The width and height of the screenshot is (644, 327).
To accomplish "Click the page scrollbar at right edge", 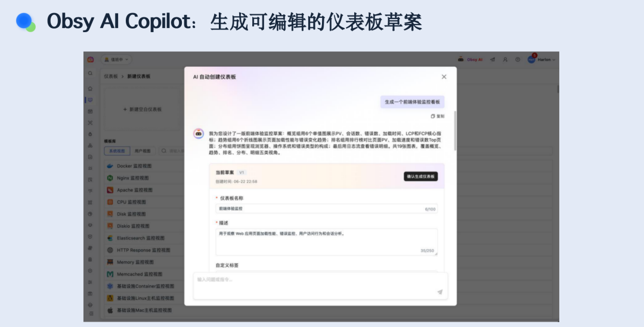I will point(558,89).
